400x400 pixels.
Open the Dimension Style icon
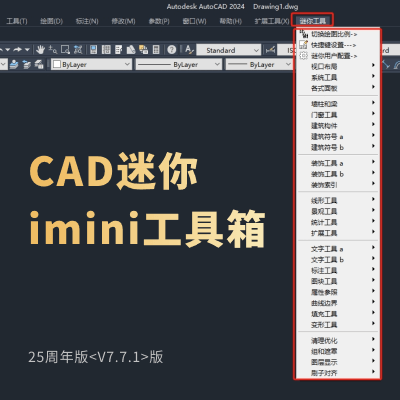[x=270, y=50]
